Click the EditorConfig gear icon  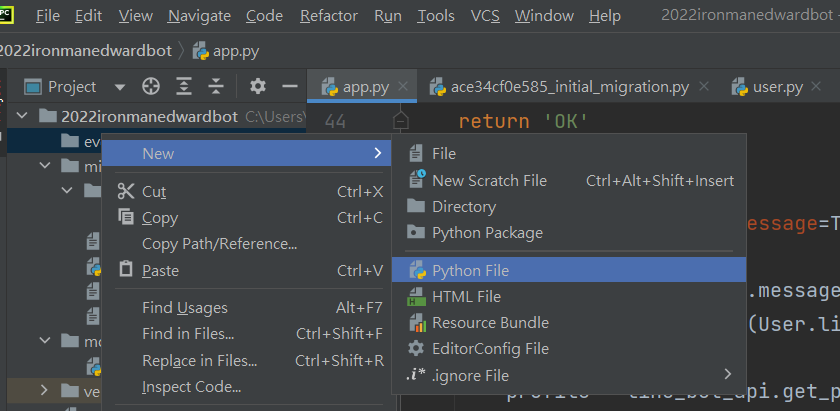[416, 348]
